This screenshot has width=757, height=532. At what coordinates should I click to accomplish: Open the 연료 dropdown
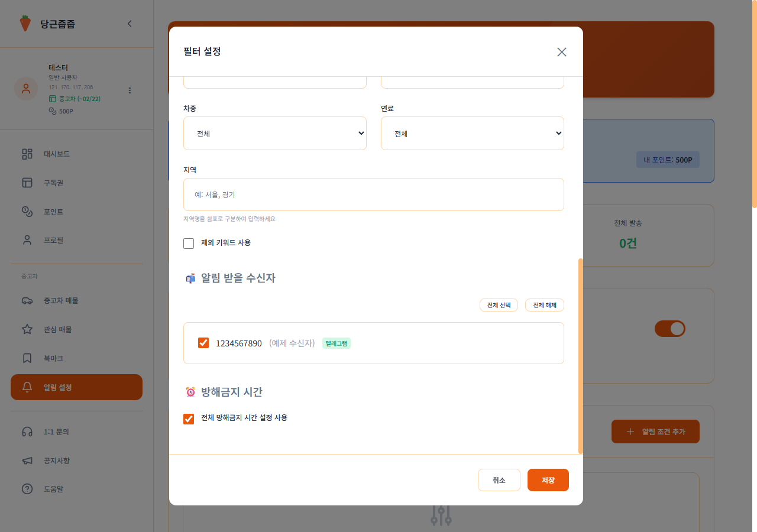tap(473, 133)
